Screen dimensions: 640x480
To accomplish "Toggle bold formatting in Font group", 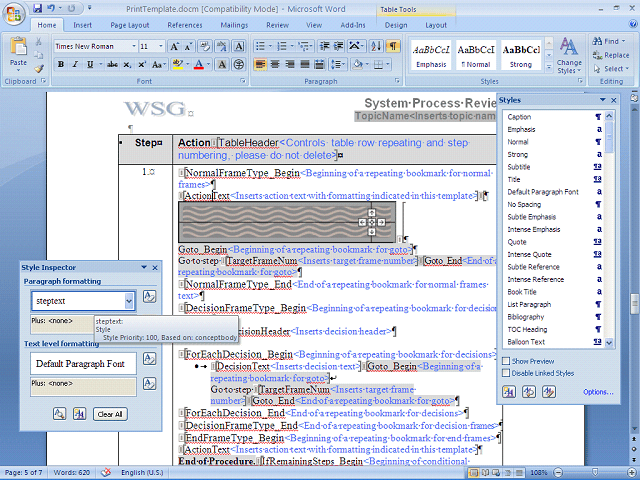I will coord(61,65).
